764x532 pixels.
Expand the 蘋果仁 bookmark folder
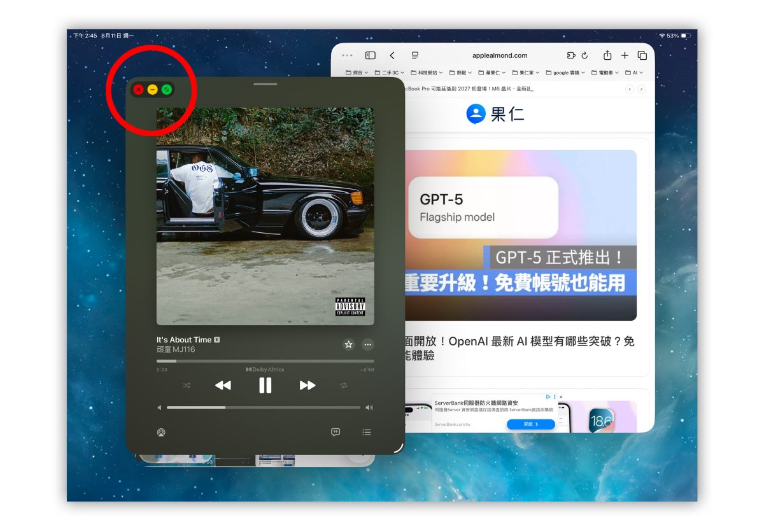(x=492, y=73)
